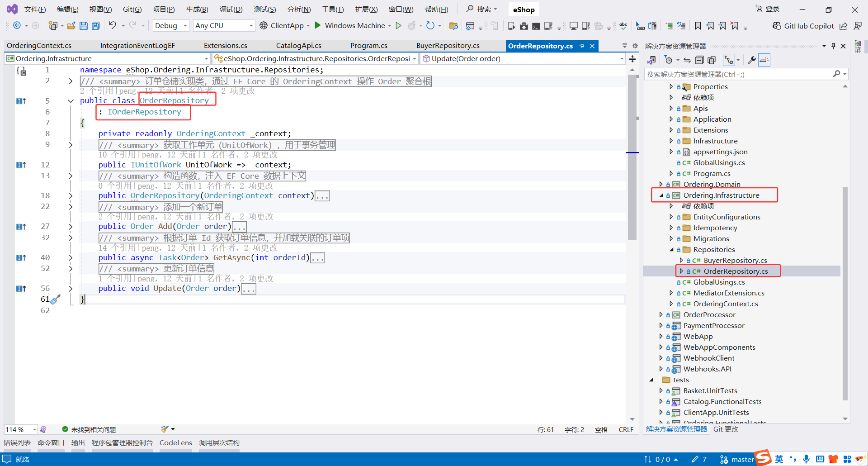This screenshot has height=466, width=868.
Task: Collapse the Repositories folder node
Action: 671,250
